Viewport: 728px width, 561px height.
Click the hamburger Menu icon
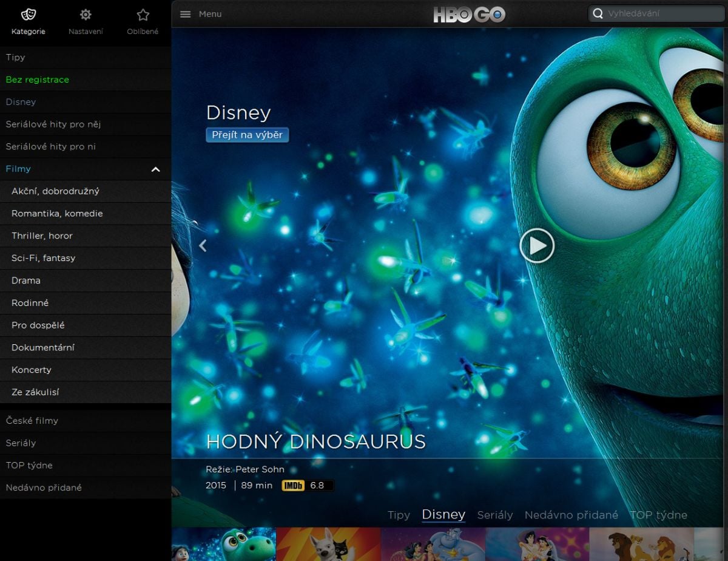(186, 14)
